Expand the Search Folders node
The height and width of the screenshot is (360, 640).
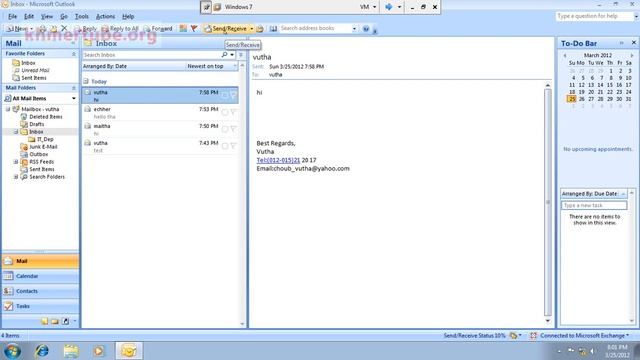coord(16,177)
